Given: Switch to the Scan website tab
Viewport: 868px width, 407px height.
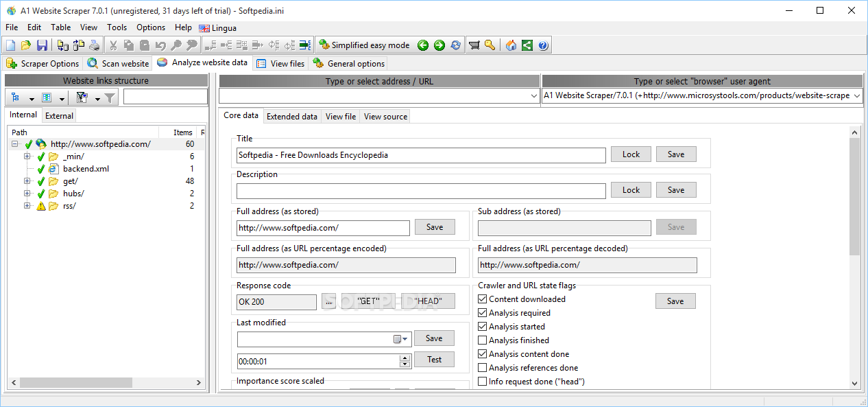Looking at the screenshot, I should click(118, 63).
